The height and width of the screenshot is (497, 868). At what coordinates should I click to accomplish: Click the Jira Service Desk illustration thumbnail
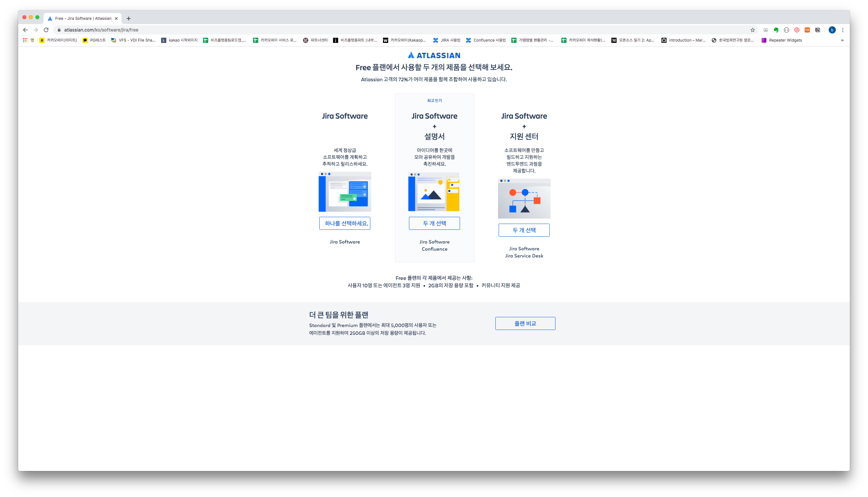(524, 198)
